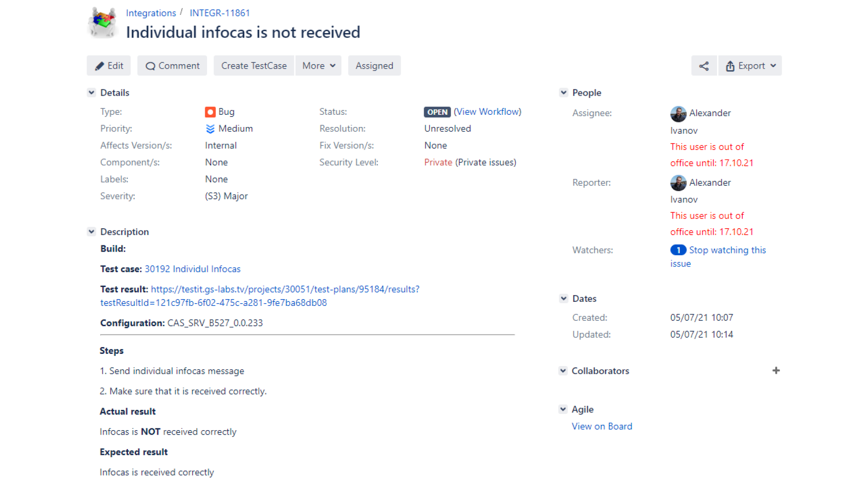Click the Add Collaborators plus icon

click(776, 371)
